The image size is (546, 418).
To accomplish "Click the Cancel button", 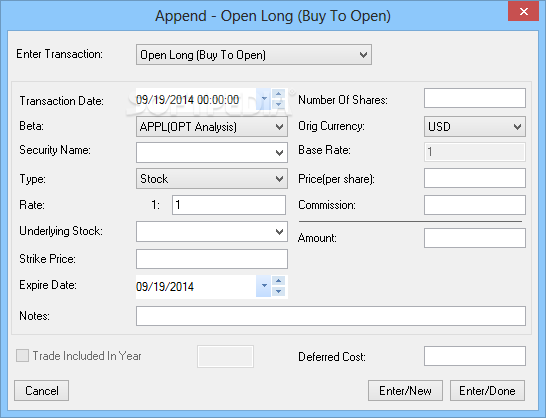I will pyautogui.click(x=41, y=390).
